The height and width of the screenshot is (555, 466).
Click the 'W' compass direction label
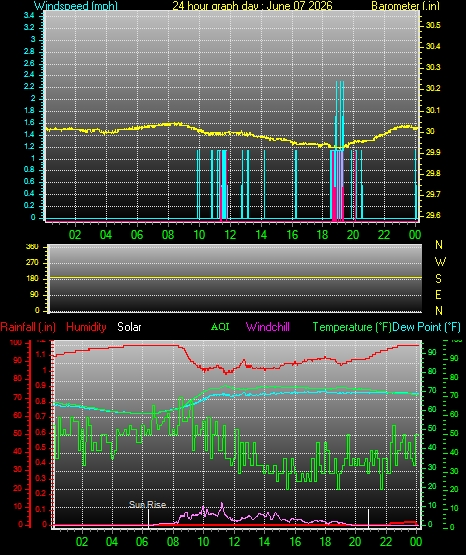pos(440,262)
